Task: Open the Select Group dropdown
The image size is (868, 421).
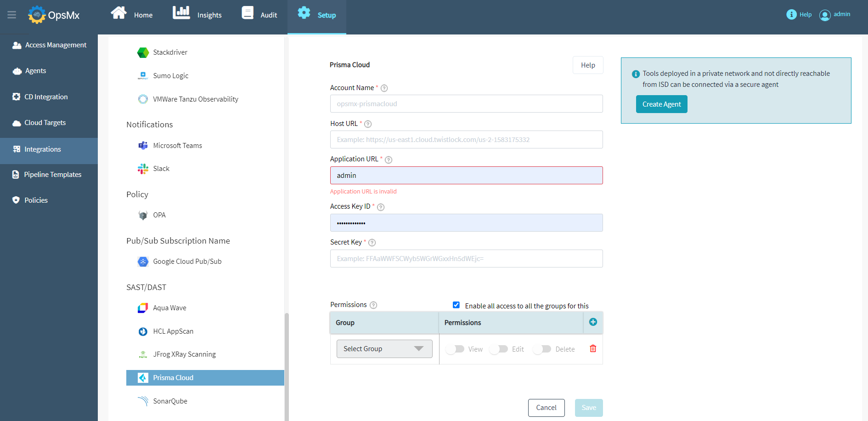Action: click(384, 349)
